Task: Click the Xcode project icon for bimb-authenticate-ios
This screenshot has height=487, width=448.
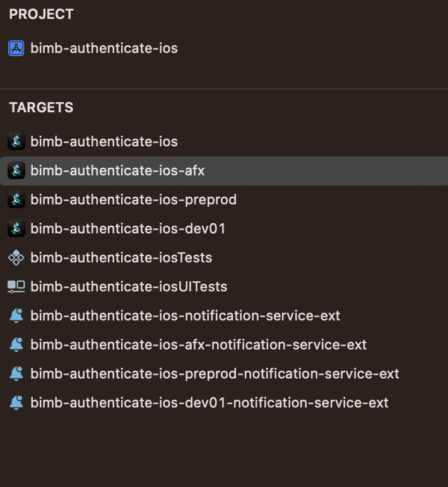Action: tap(16, 49)
